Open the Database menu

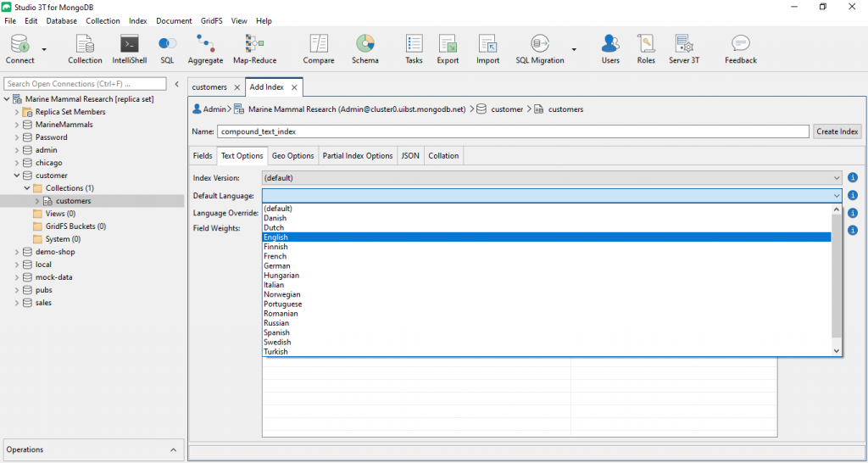coord(61,21)
